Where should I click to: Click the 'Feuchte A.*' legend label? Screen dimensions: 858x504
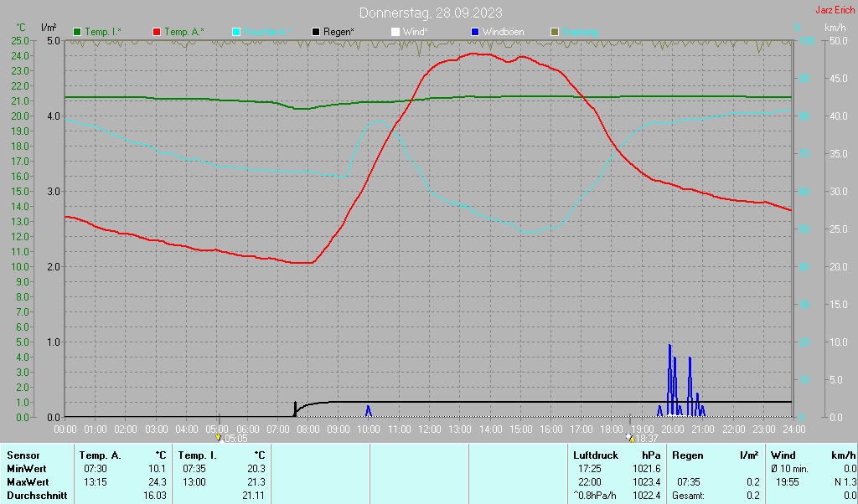[267, 33]
